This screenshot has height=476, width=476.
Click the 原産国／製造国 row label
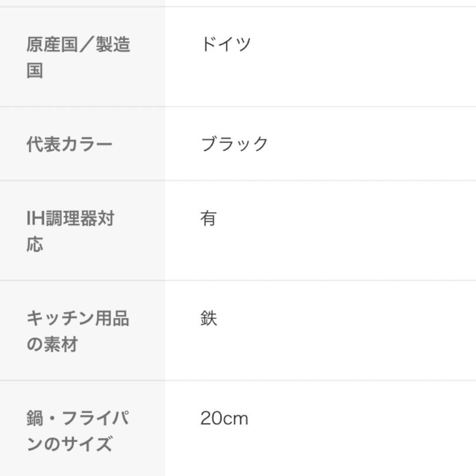pos(78,57)
